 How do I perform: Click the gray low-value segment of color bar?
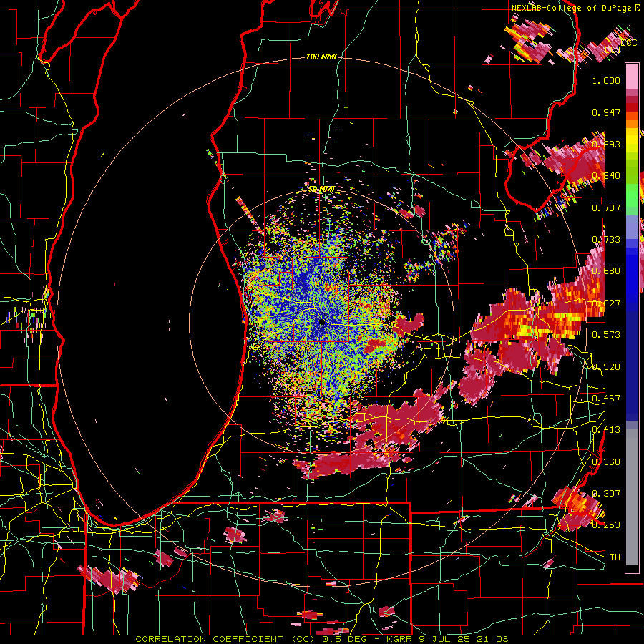pos(632,497)
